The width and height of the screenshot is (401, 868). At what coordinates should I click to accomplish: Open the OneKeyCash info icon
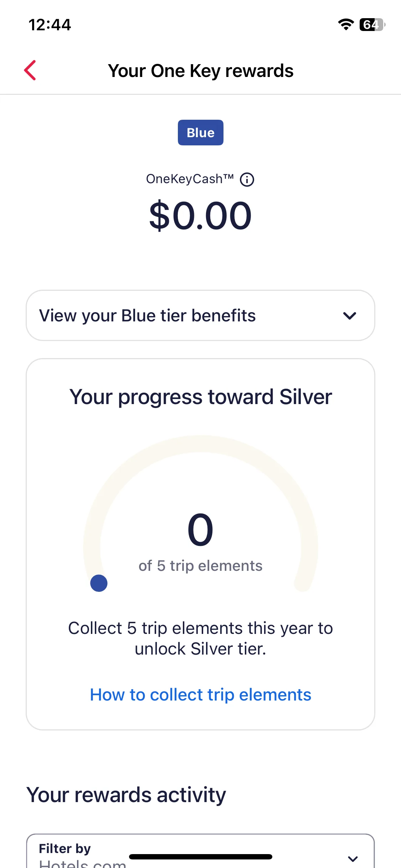click(x=247, y=180)
